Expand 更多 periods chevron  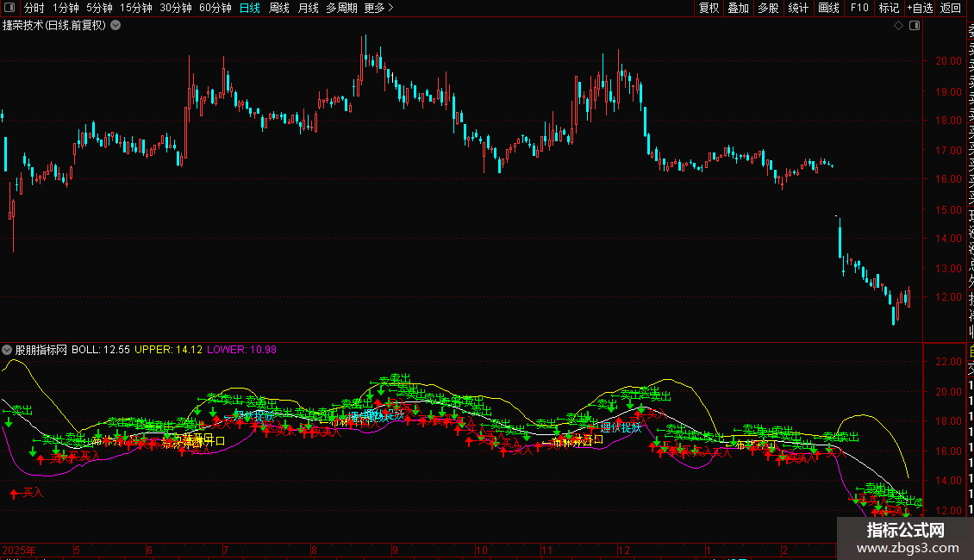390,8
